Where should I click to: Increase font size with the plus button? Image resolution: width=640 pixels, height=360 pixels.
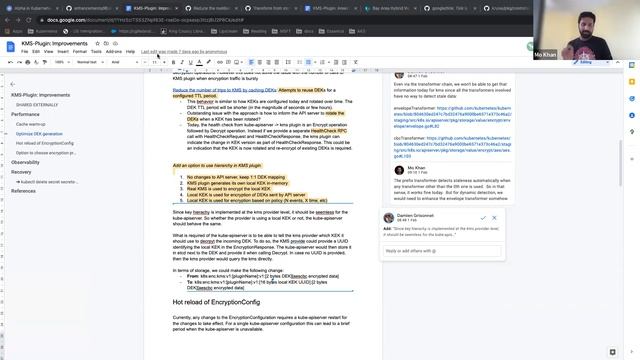point(164,62)
